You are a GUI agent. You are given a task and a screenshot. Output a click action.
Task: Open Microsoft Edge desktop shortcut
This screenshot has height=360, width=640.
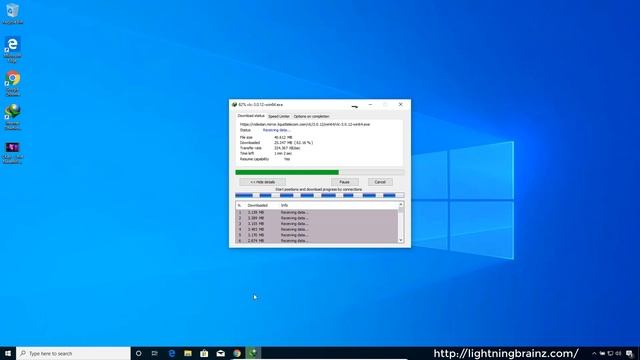[12, 49]
